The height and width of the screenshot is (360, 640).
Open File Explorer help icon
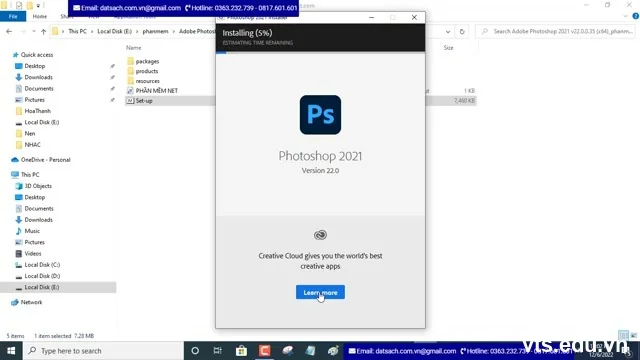pyautogui.click(x=636, y=16)
